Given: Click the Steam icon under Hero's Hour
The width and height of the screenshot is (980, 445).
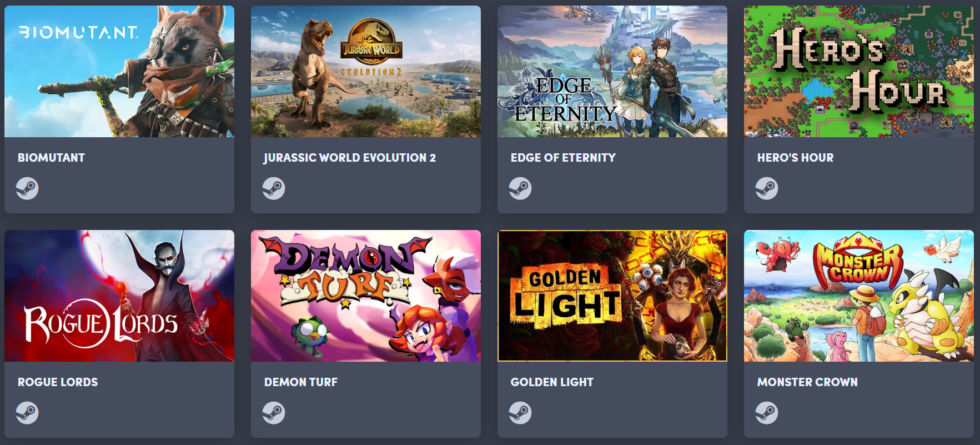Looking at the screenshot, I should (x=767, y=188).
